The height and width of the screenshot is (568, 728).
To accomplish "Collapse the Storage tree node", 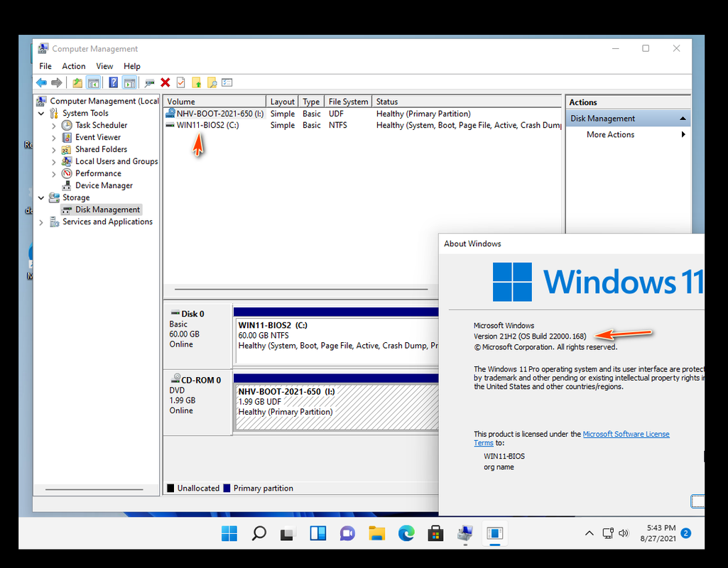I will (41, 197).
